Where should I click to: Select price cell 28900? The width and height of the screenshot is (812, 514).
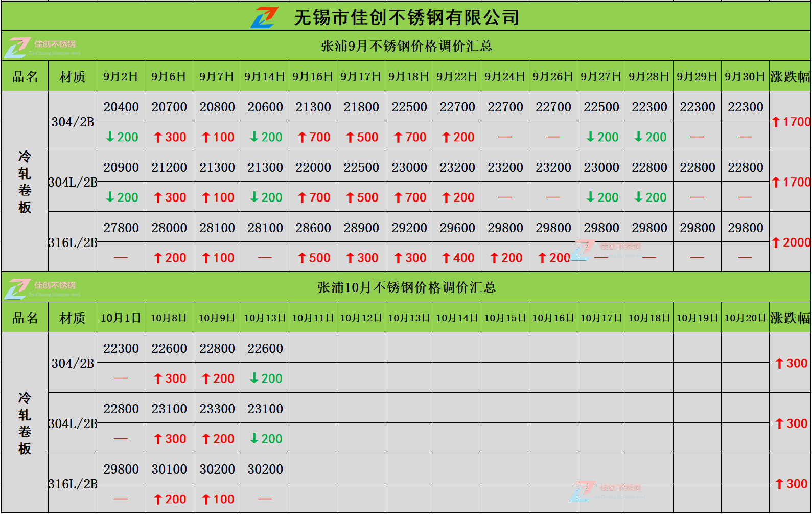click(361, 228)
